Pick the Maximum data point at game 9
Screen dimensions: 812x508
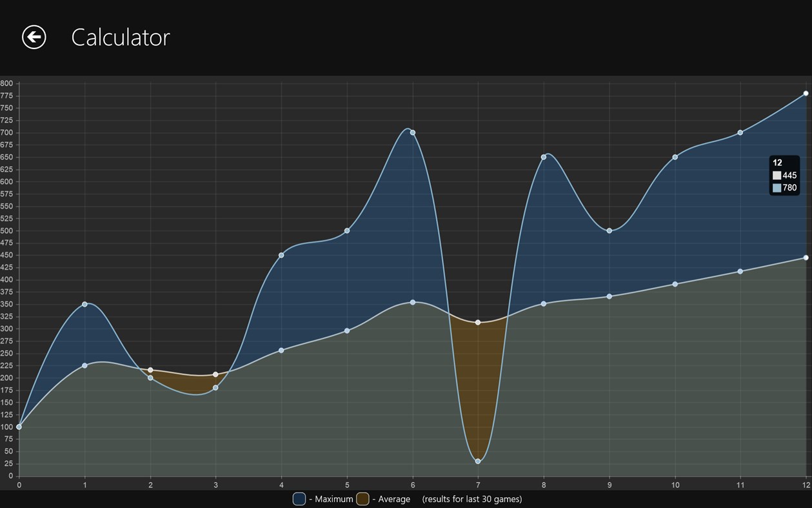coord(609,230)
